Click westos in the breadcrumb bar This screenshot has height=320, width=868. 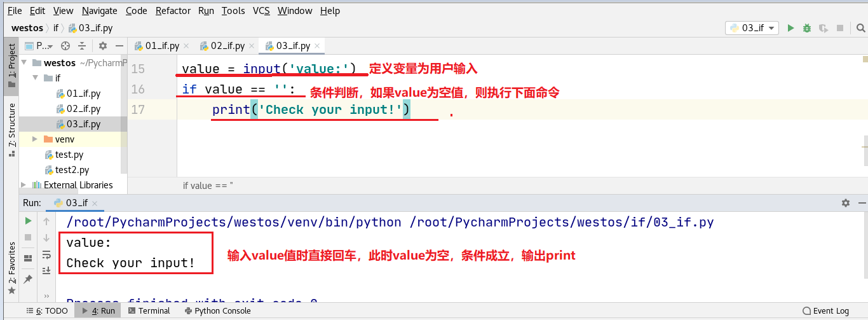coord(27,28)
